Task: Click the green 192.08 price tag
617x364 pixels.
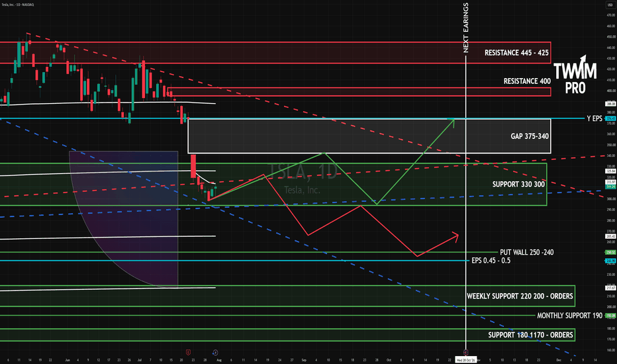Action: pos(610,316)
